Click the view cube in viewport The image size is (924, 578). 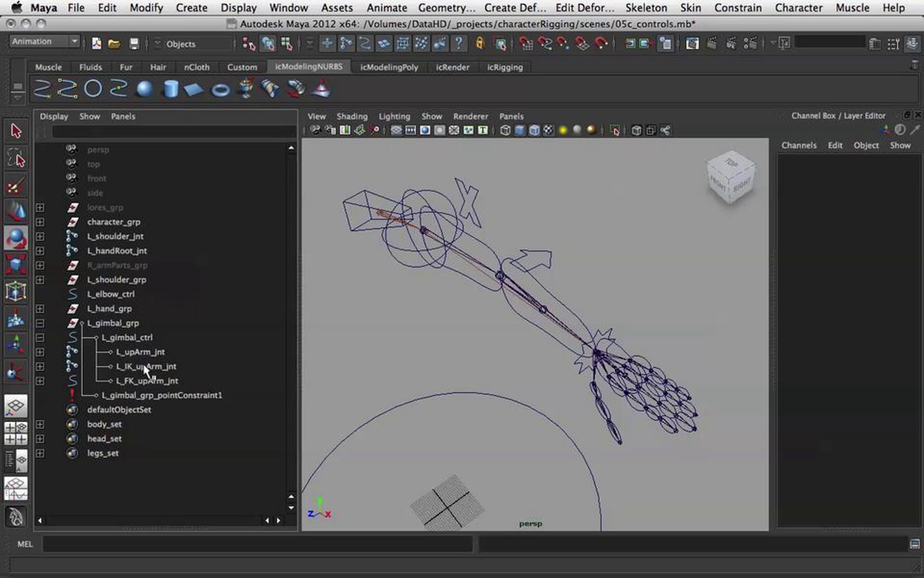click(730, 177)
